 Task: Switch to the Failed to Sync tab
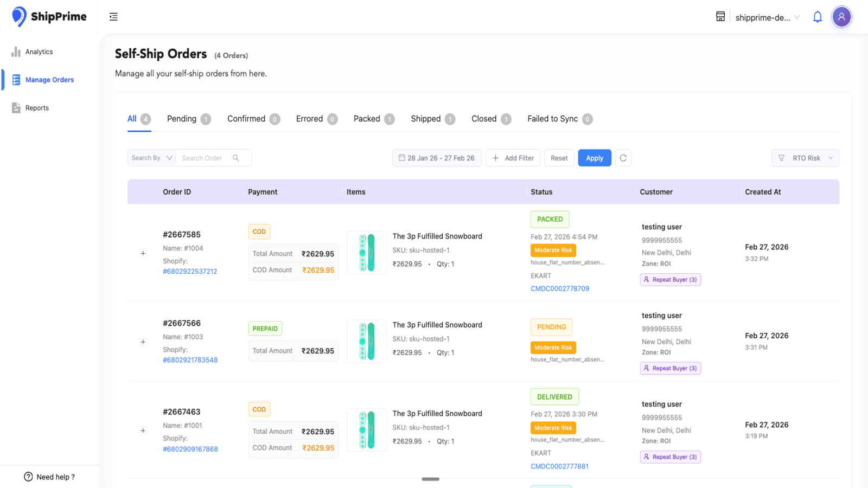(560, 119)
